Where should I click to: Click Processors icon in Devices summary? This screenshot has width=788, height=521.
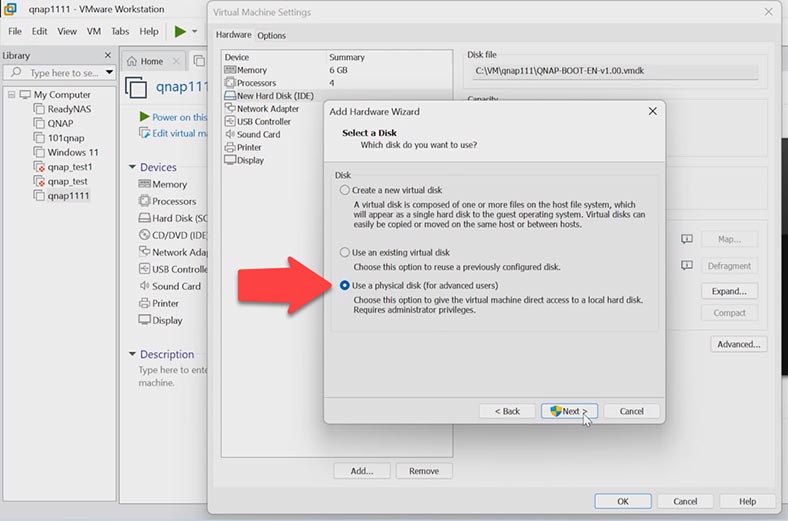(x=144, y=201)
